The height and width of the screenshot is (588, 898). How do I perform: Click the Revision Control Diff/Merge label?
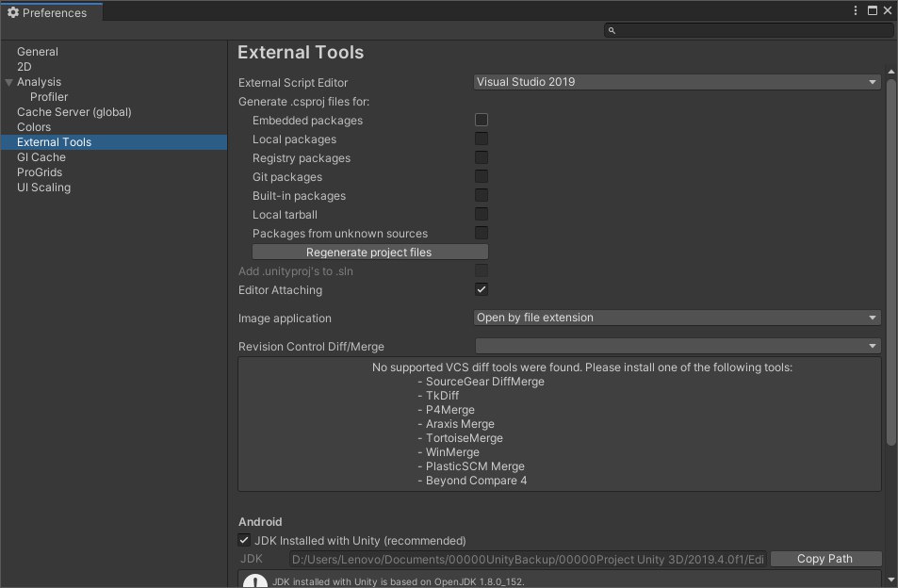pyautogui.click(x=311, y=347)
